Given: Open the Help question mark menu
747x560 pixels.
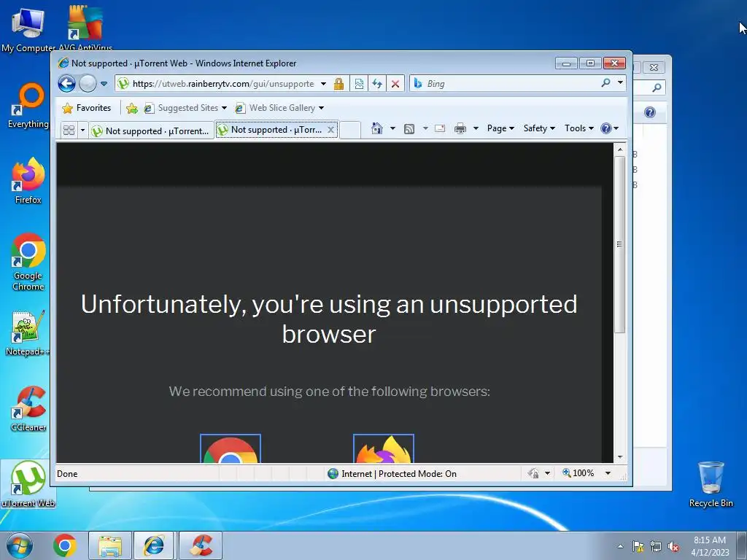Looking at the screenshot, I should coord(609,128).
